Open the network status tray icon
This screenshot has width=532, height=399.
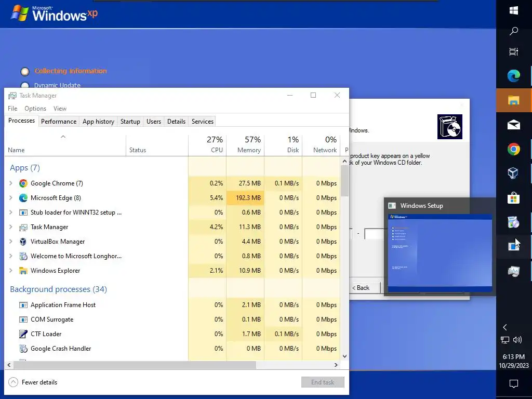[505, 340]
